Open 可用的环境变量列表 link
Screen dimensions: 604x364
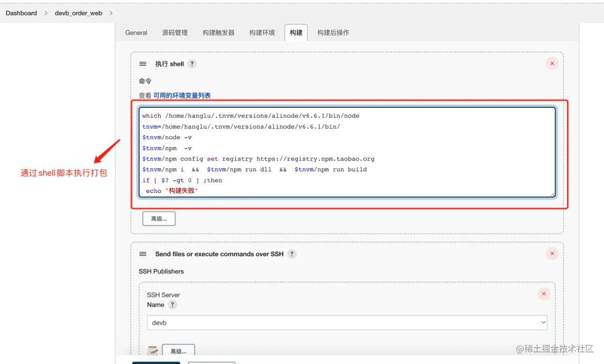pos(182,96)
